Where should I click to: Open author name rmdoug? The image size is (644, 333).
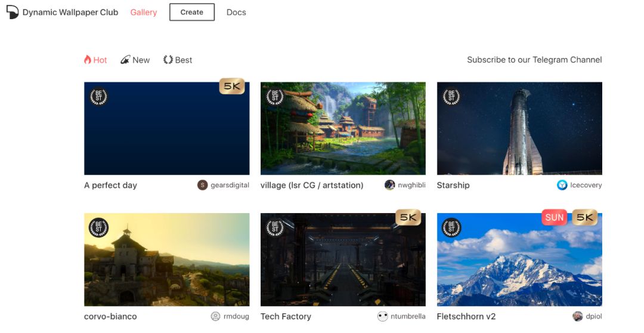(x=236, y=316)
